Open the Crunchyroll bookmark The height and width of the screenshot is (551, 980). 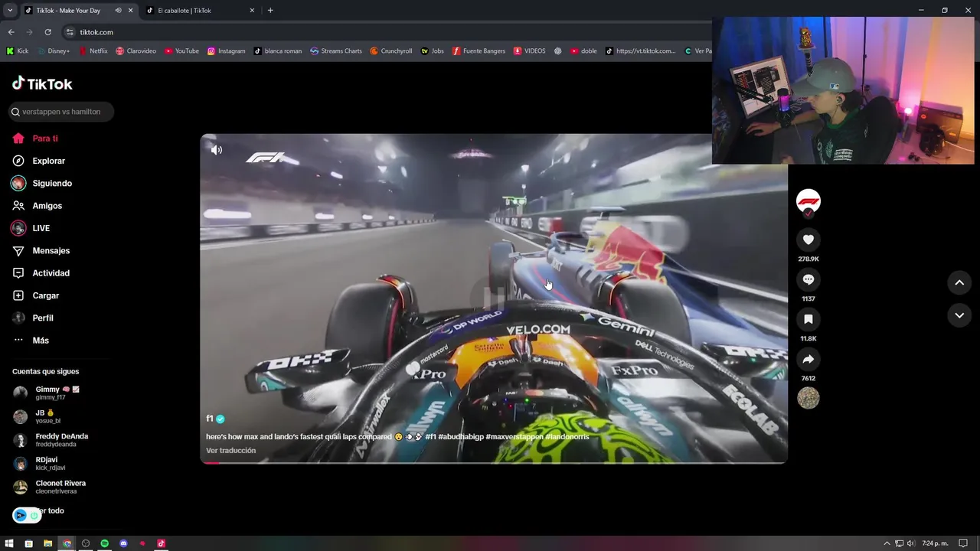click(390, 51)
